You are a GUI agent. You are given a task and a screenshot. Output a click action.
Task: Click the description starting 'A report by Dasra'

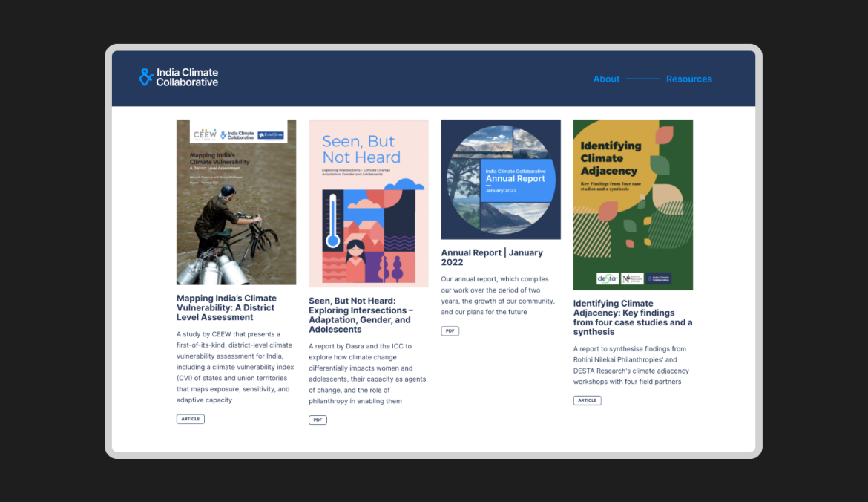click(367, 374)
